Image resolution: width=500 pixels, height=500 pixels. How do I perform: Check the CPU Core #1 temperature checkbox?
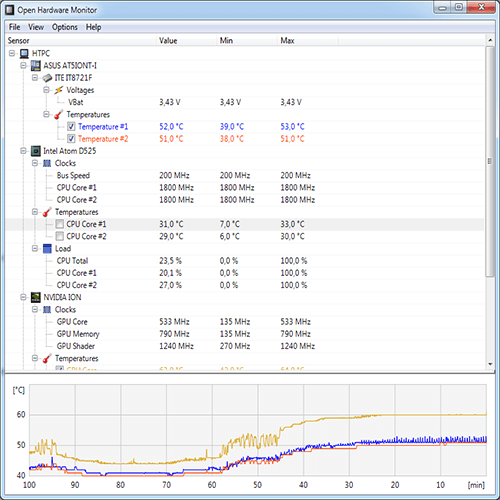(x=60, y=224)
